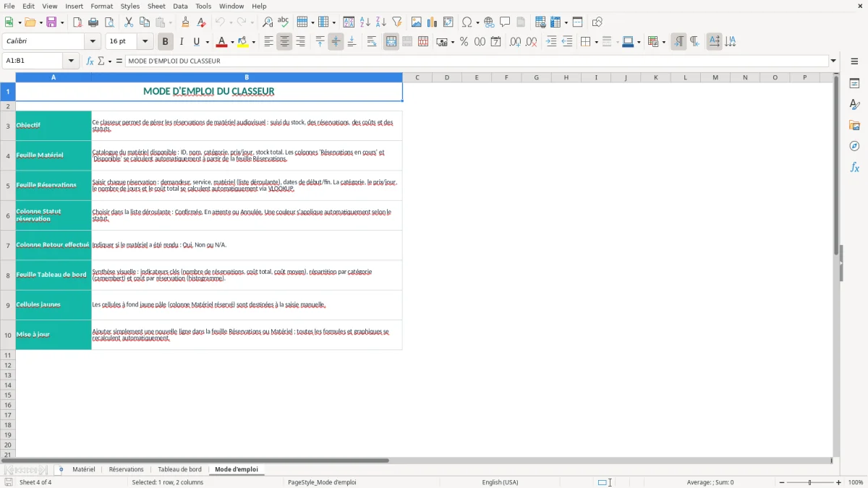
Task: Toggle Align Left
Action: (268, 42)
